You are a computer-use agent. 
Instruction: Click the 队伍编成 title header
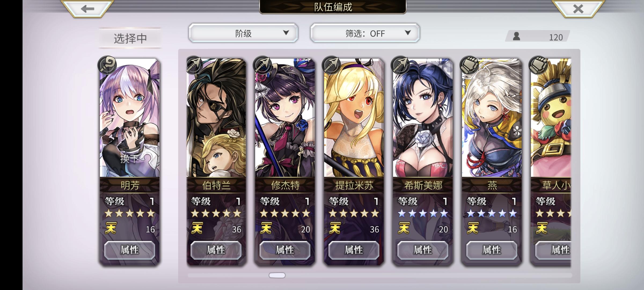[x=333, y=7]
